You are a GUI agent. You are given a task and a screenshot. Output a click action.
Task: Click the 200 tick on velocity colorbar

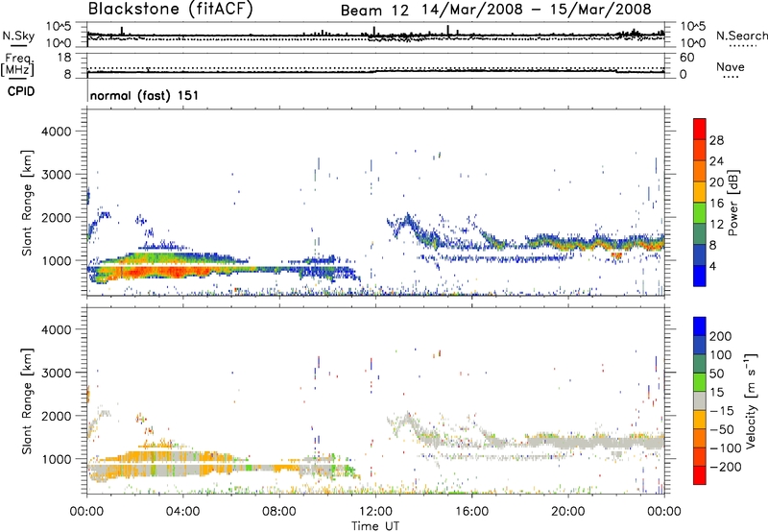[721, 336]
